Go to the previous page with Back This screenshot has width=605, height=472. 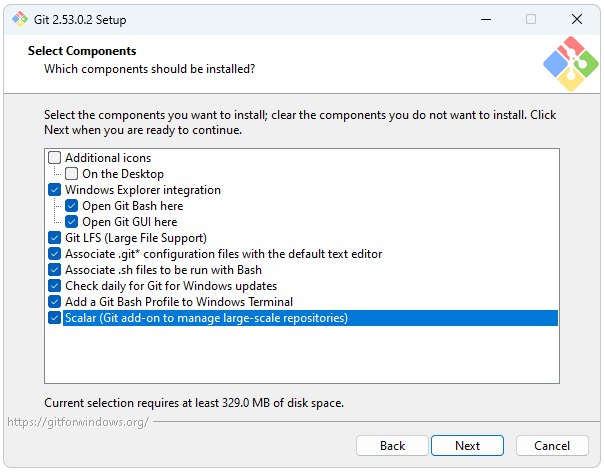click(393, 446)
